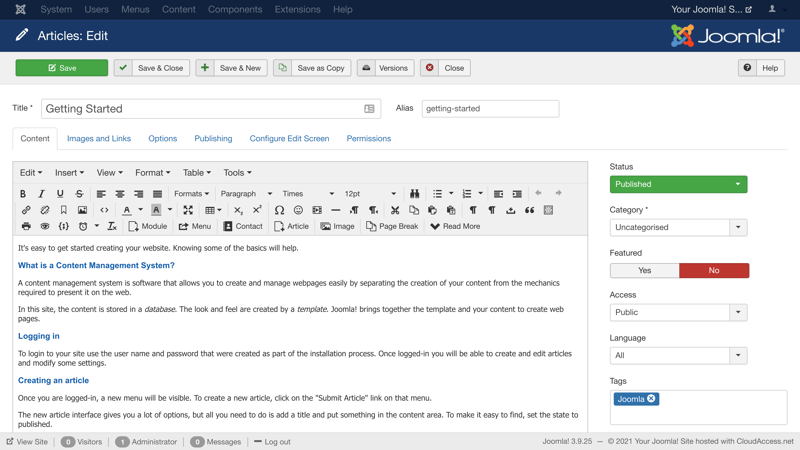Remove the Joomla tag
Image resolution: width=800 pixels, height=450 pixels.
click(x=651, y=399)
